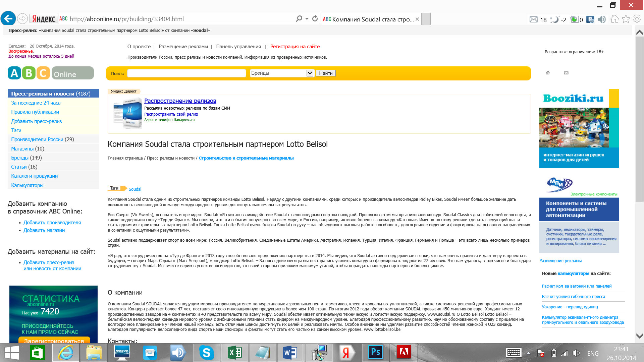This screenshot has width=644, height=362.
Task: Open Notepad from the taskbar
Action: coord(262,353)
